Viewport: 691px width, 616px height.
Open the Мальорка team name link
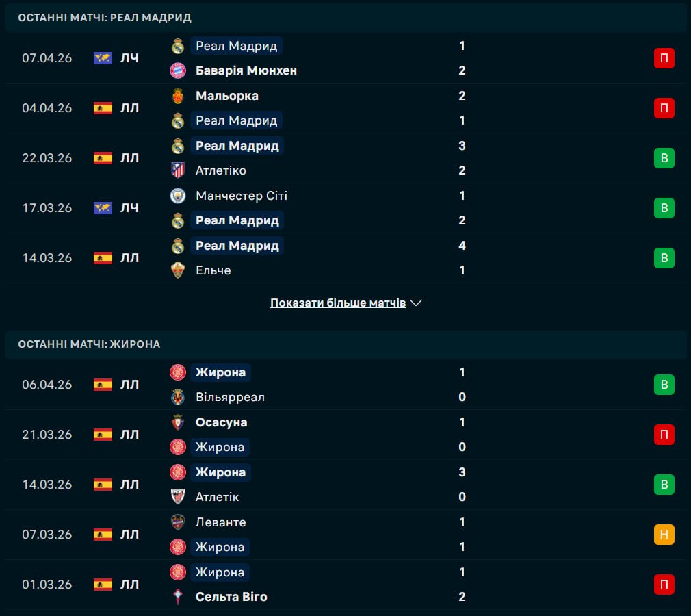click(227, 96)
